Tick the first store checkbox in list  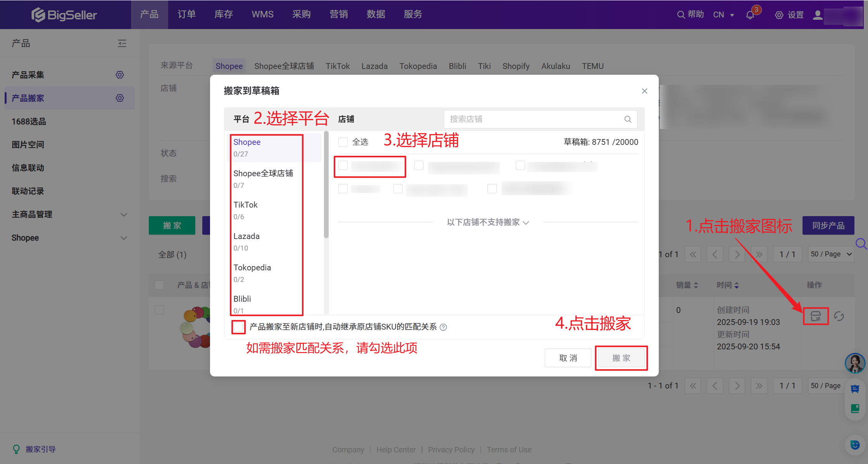pyautogui.click(x=343, y=166)
